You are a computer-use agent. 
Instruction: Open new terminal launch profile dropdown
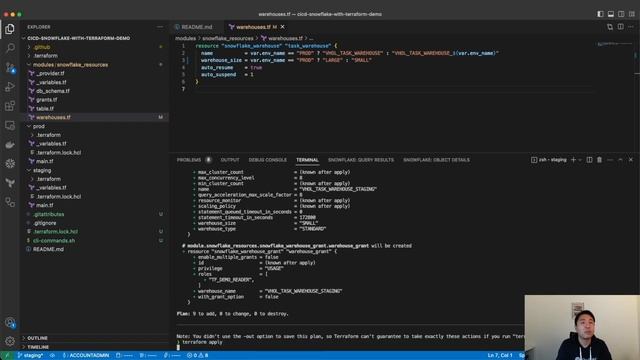click(x=580, y=160)
